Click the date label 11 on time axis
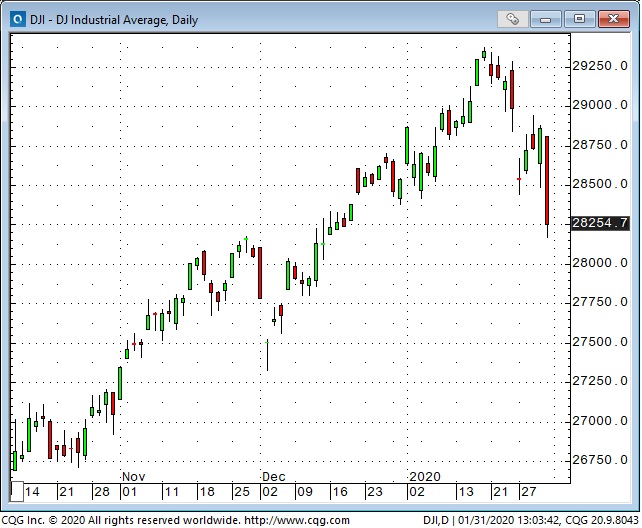Screen dimensions: 642x528 pyautogui.click(x=172, y=492)
